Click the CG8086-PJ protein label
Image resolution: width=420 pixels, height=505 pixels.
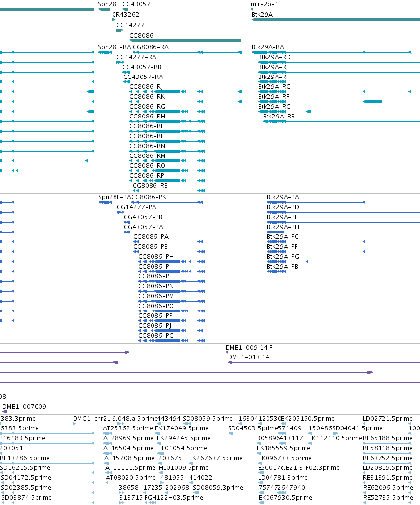(155, 326)
